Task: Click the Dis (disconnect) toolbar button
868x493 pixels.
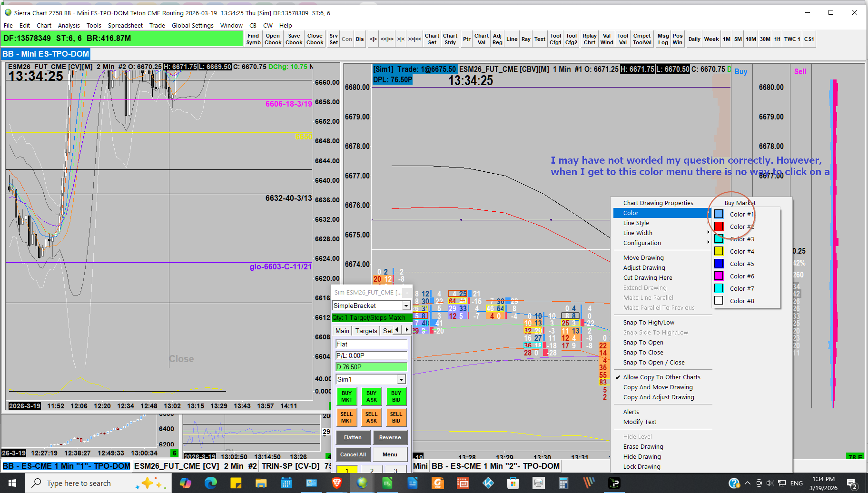Action: [360, 39]
